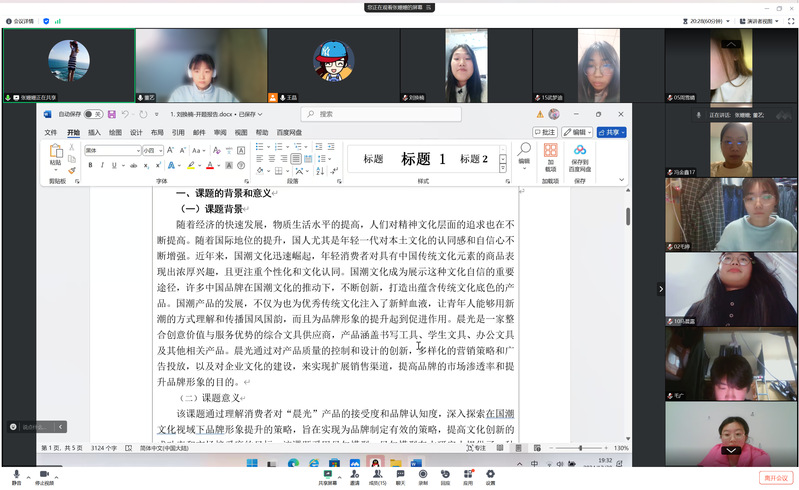Click the Save icon in title bar
Screen dimensions: 799x490
pos(111,114)
